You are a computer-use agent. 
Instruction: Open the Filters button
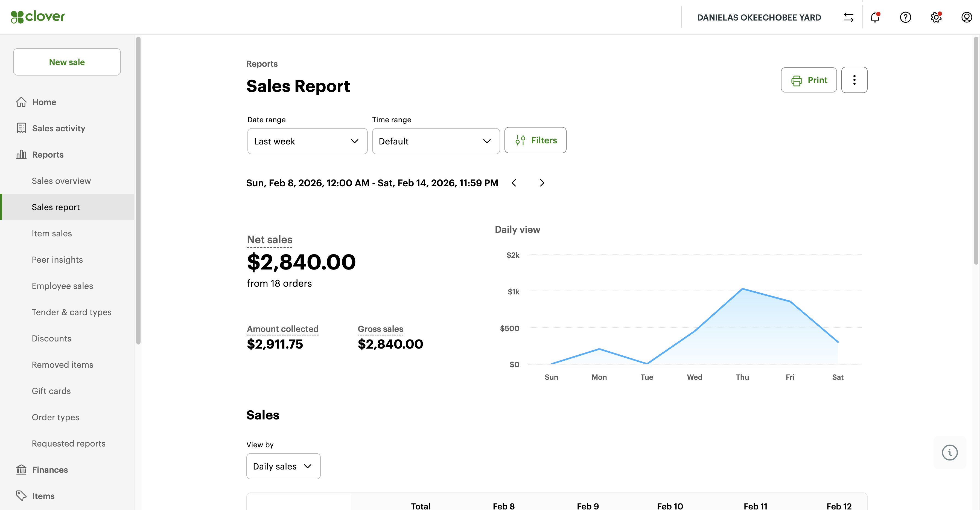(x=535, y=140)
